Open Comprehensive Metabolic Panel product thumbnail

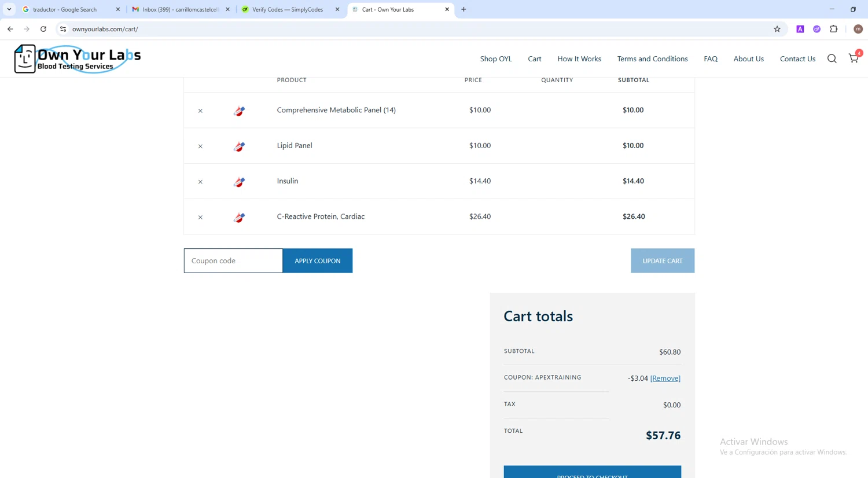[239, 111]
